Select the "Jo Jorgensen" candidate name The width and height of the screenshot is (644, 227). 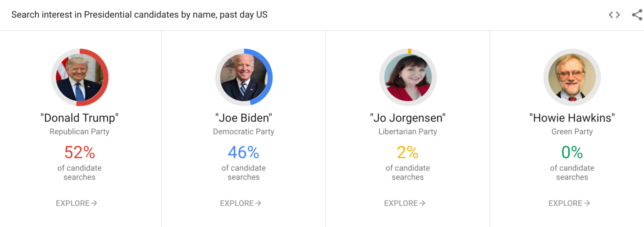point(408,118)
